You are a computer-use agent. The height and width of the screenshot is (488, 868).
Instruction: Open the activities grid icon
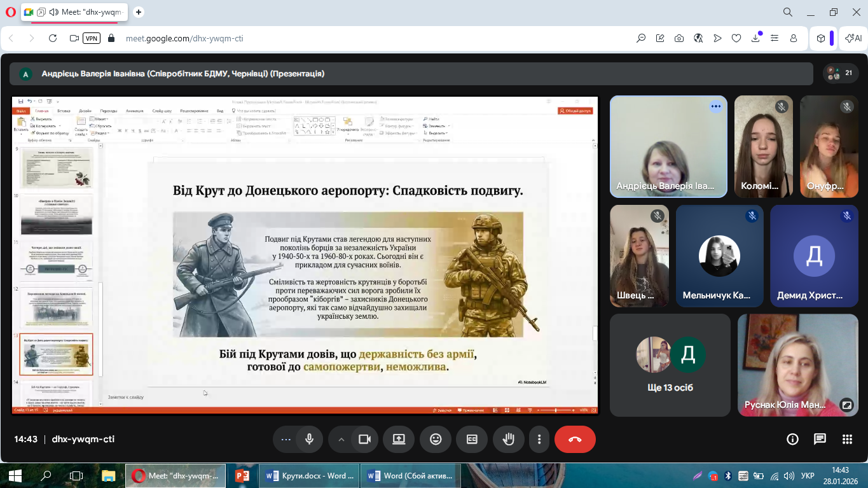(x=847, y=439)
